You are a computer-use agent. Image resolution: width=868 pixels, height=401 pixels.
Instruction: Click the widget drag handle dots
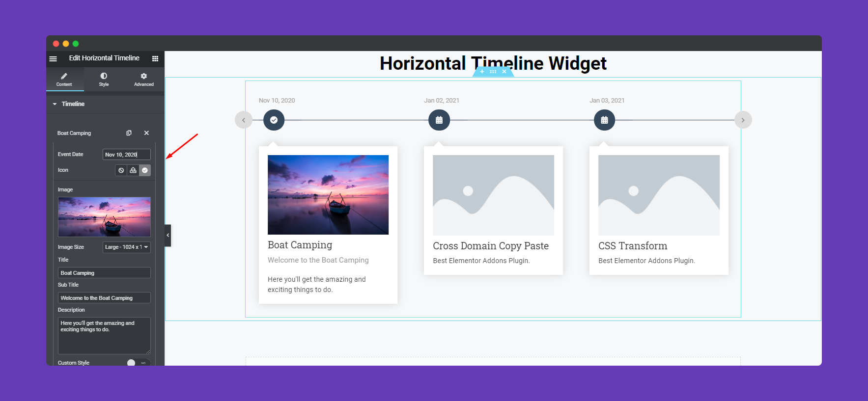(x=493, y=71)
